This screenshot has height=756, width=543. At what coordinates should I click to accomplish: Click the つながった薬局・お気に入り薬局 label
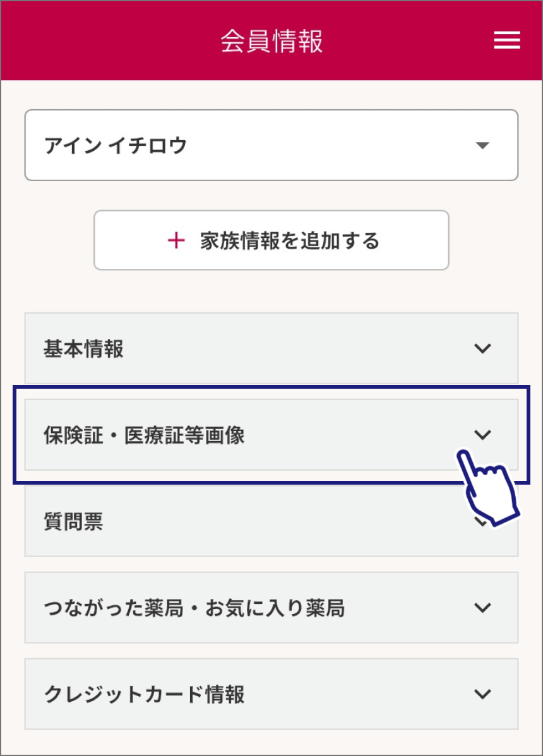point(194,608)
